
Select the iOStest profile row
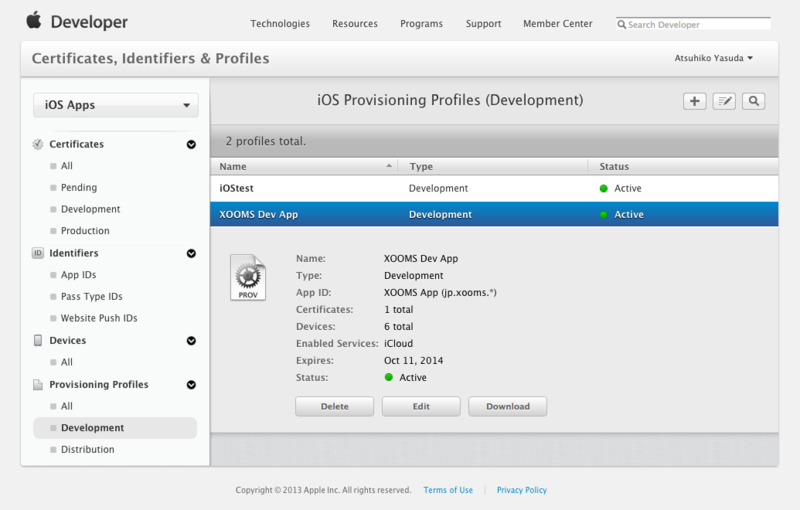coord(494,189)
